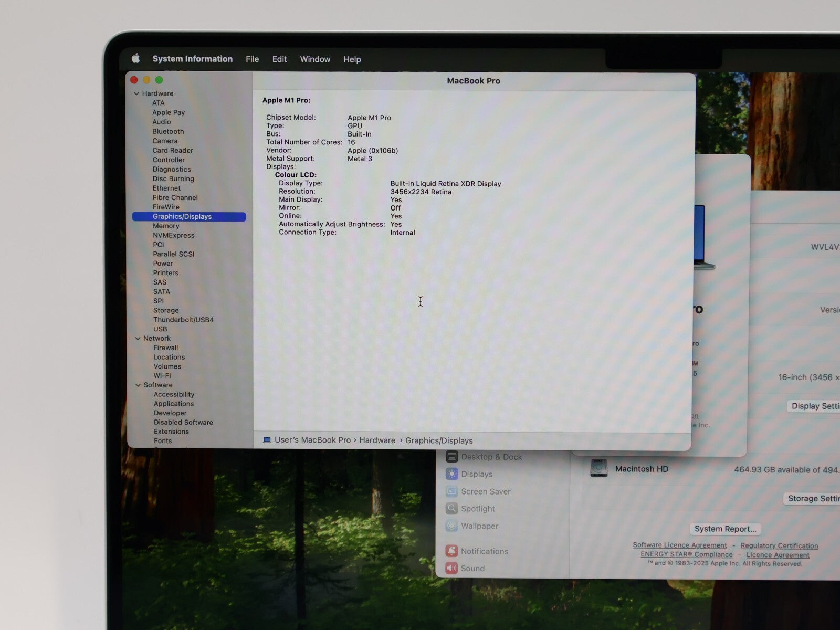Open the Licence Agreement link
This screenshot has height=630, width=840.
(778, 555)
